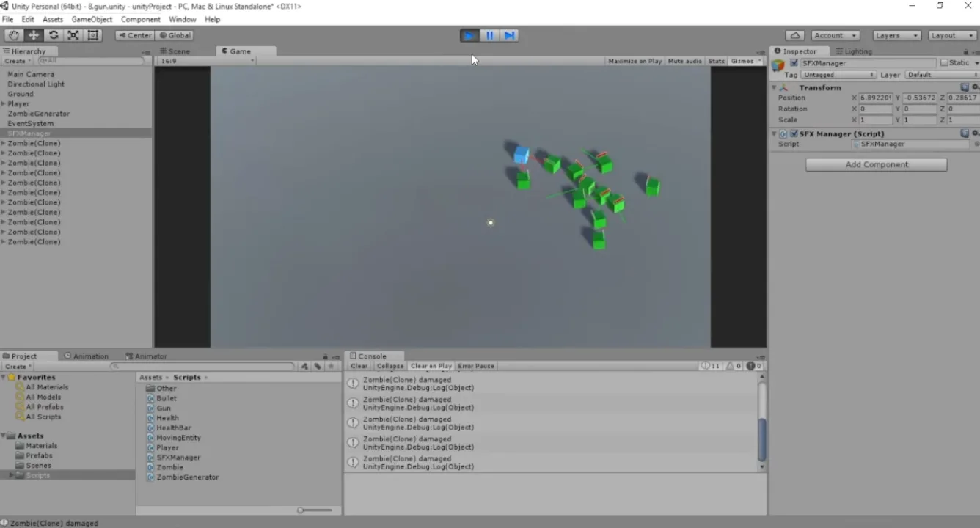Filter console by warning count

click(734, 366)
